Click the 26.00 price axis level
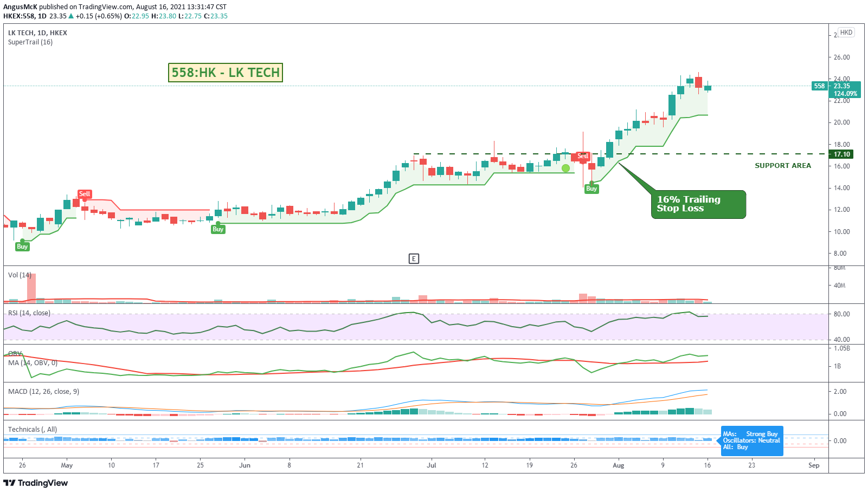The height and width of the screenshot is (493, 868). click(842, 57)
